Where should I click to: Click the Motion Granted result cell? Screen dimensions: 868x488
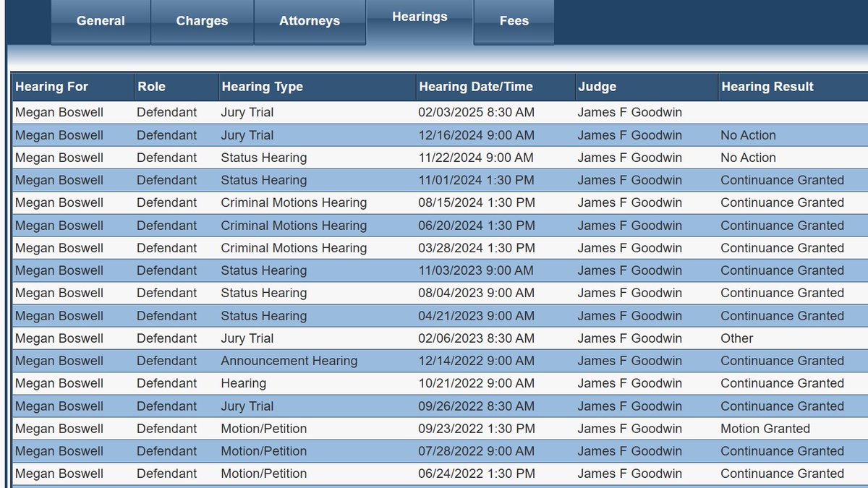tap(765, 429)
